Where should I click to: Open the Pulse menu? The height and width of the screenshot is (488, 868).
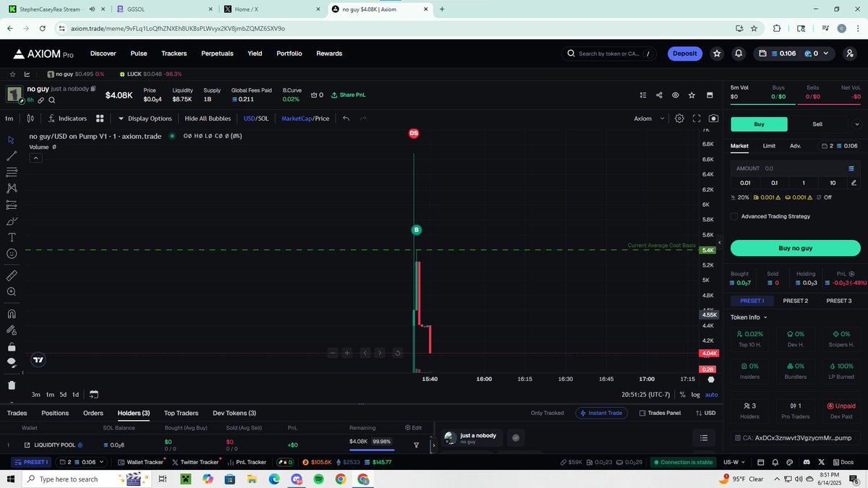[138, 53]
